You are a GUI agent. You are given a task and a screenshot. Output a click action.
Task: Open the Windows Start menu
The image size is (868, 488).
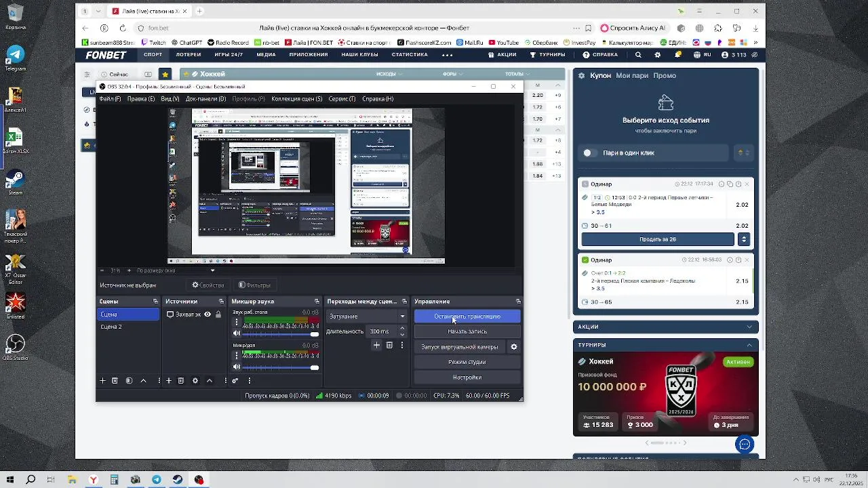[x=10, y=480]
